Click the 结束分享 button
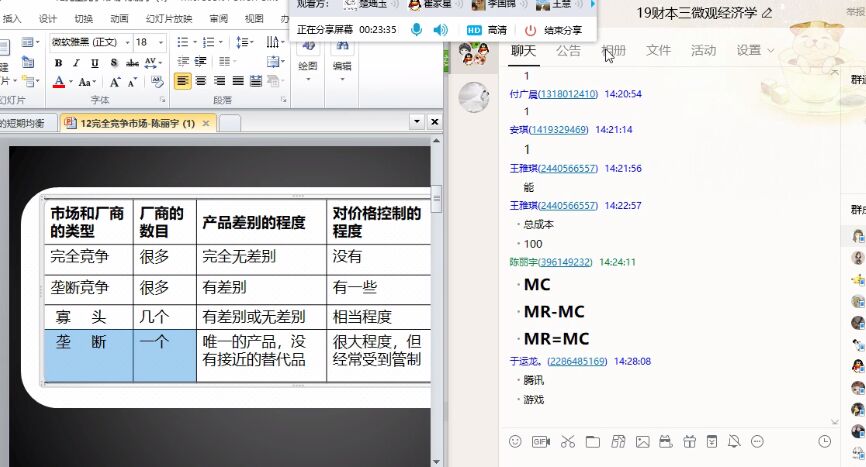The image size is (866, 467). click(x=560, y=30)
